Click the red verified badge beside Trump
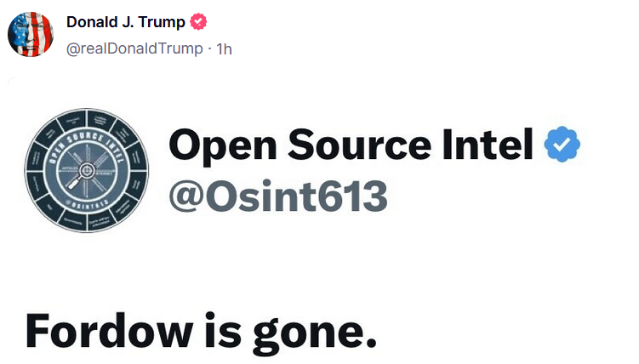This screenshot has width=639, height=364. 198,21
